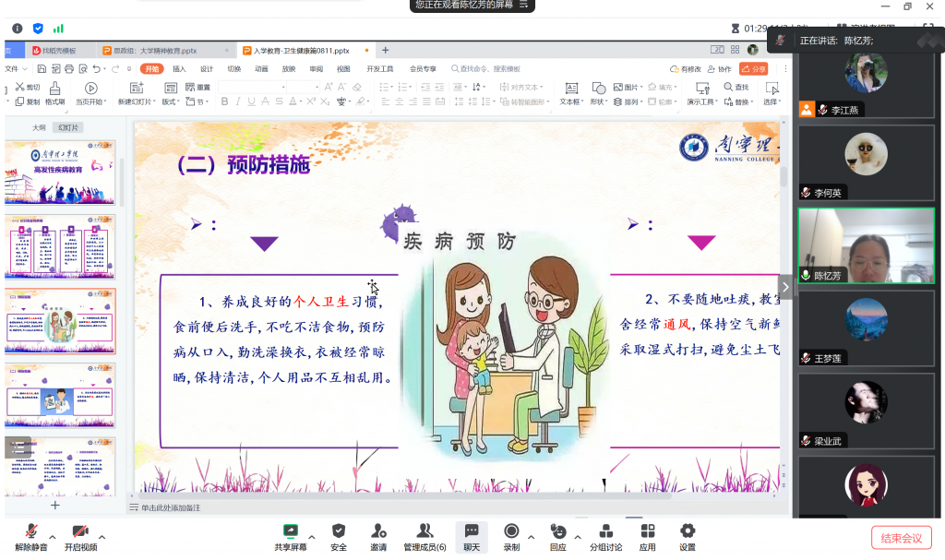
Task: Open the Design ribbon tab
Action: [207, 68]
